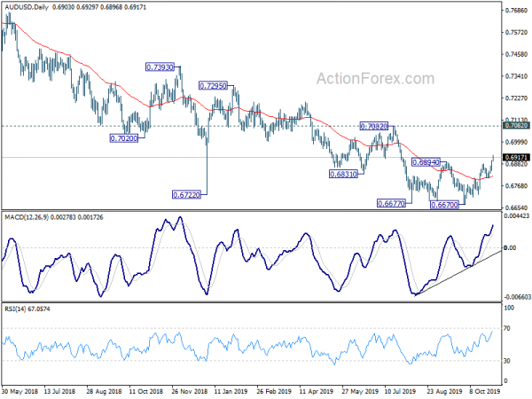
Task: Click the MACD -0.006603 scale value
Action: tap(517, 297)
